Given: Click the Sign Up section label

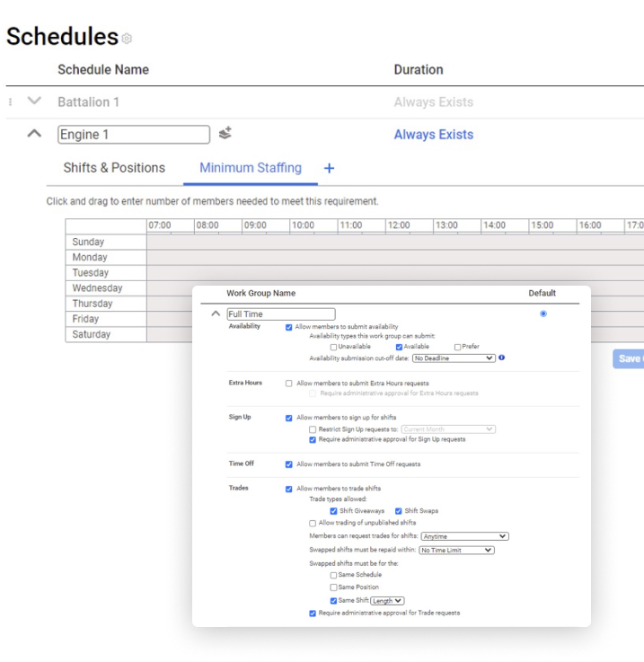Looking at the screenshot, I should tap(240, 417).
